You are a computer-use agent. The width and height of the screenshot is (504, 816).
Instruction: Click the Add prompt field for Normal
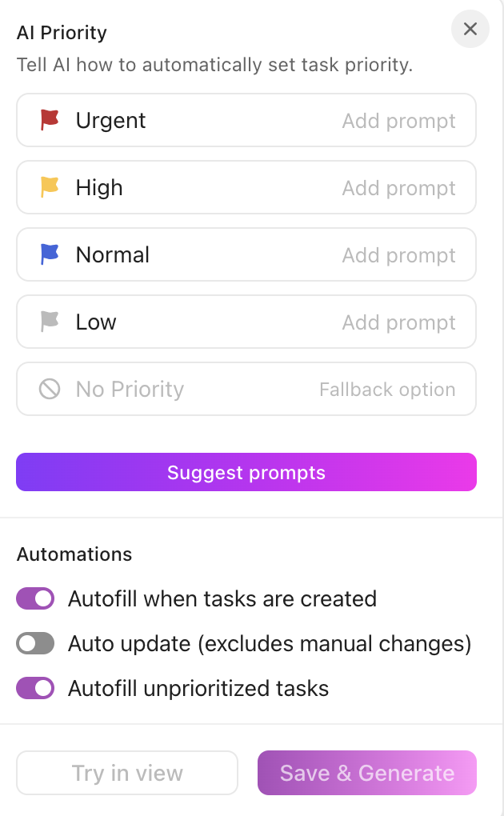[x=398, y=254]
